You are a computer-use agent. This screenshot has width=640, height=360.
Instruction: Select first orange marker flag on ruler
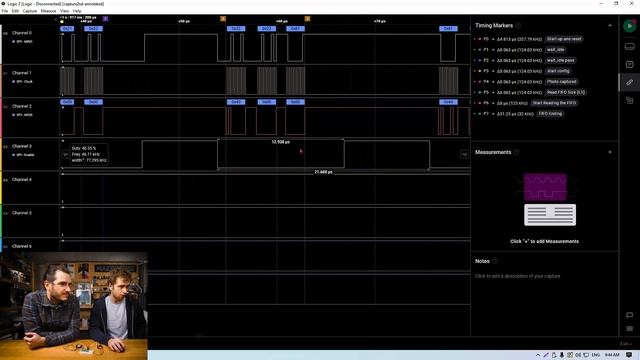point(223,19)
